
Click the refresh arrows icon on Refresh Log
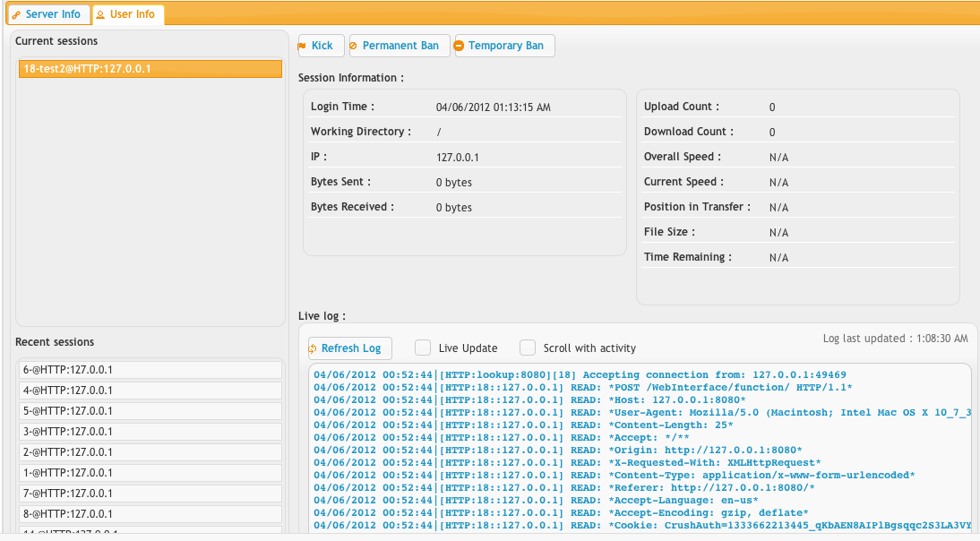313,348
